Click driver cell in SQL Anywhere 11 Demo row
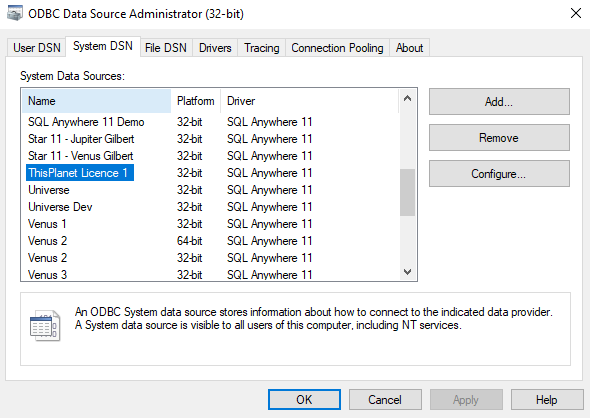This screenshot has width=590, height=418. (x=269, y=122)
